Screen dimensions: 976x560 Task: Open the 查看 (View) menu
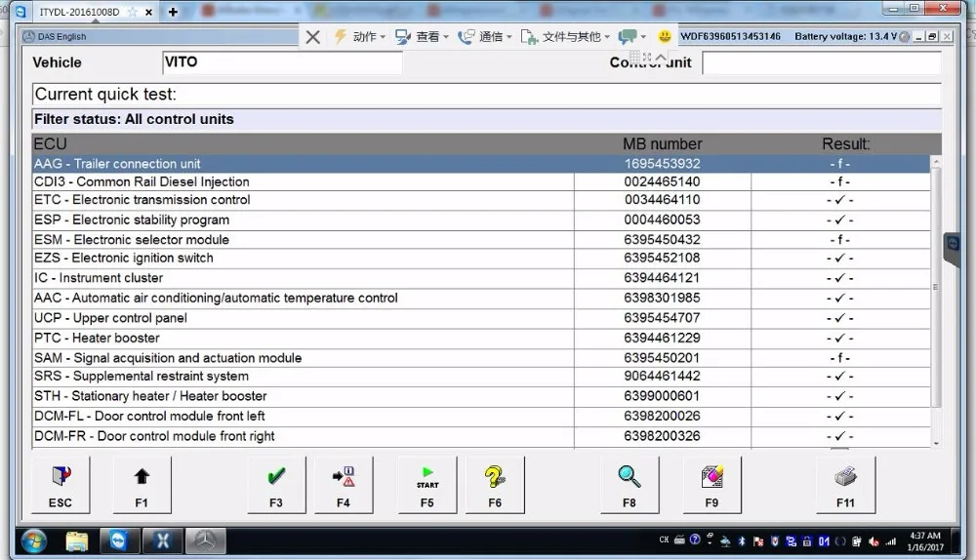tap(422, 37)
